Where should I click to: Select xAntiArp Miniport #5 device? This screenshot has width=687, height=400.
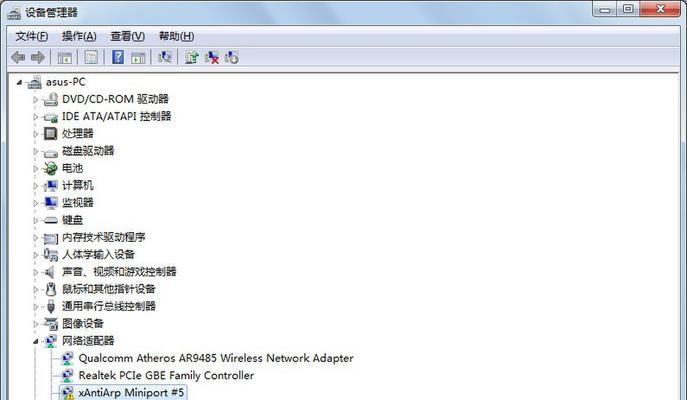click(x=123, y=393)
